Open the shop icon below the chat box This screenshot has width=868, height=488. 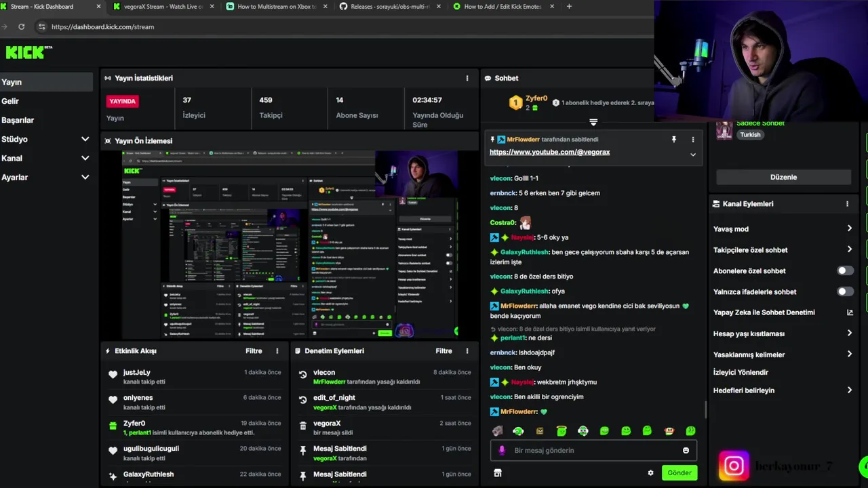coord(498,473)
